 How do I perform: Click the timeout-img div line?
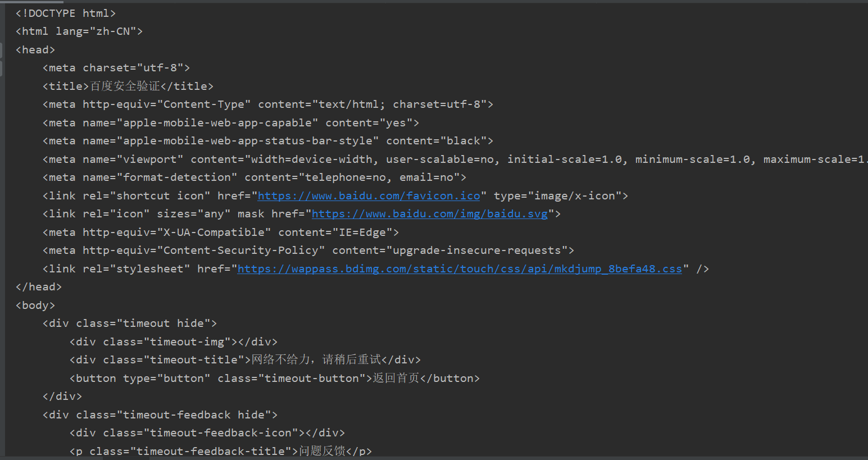tap(174, 341)
